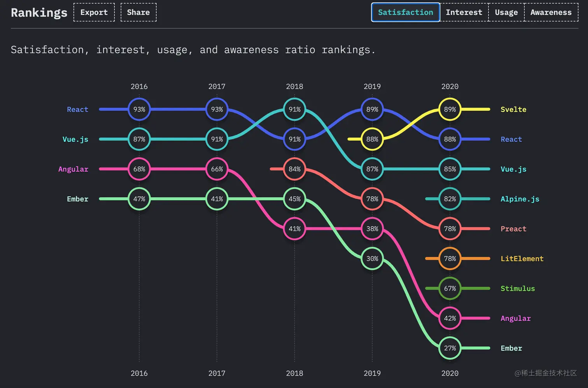588x388 pixels.
Task: Select the Satisfaction tab
Action: coord(406,12)
